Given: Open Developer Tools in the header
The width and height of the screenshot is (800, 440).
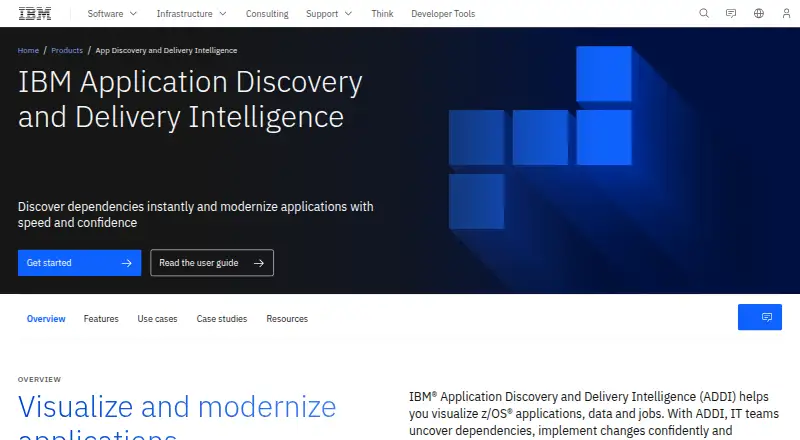Looking at the screenshot, I should click(443, 14).
